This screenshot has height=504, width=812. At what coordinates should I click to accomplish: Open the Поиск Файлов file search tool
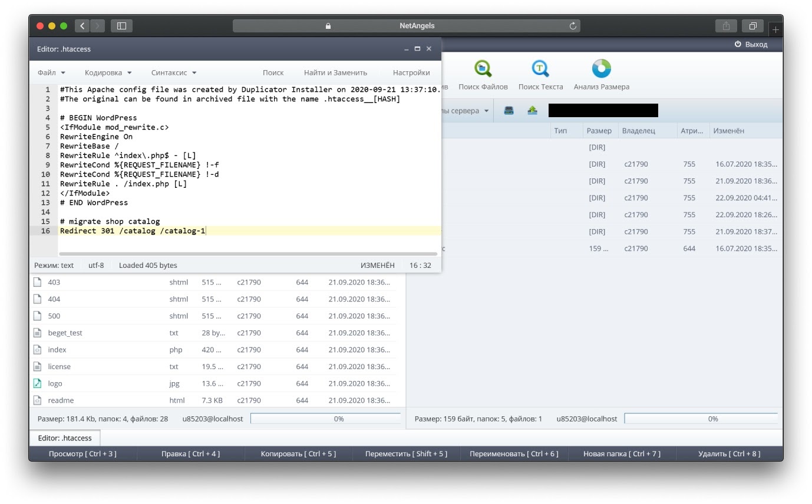point(483,75)
